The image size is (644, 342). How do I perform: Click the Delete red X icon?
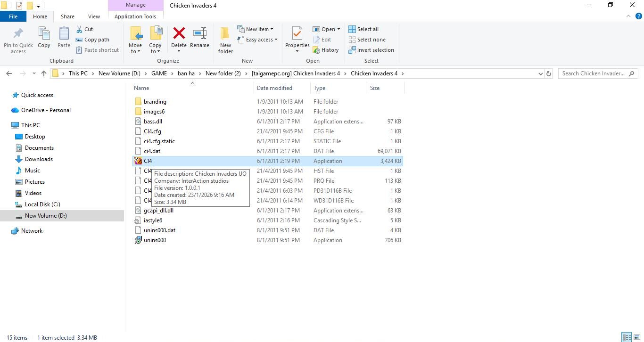pyautogui.click(x=179, y=34)
